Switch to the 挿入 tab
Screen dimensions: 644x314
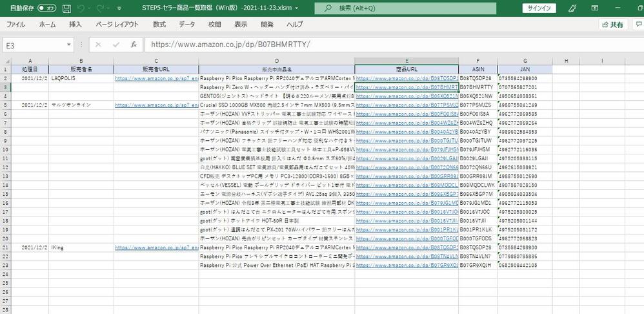coord(75,25)
